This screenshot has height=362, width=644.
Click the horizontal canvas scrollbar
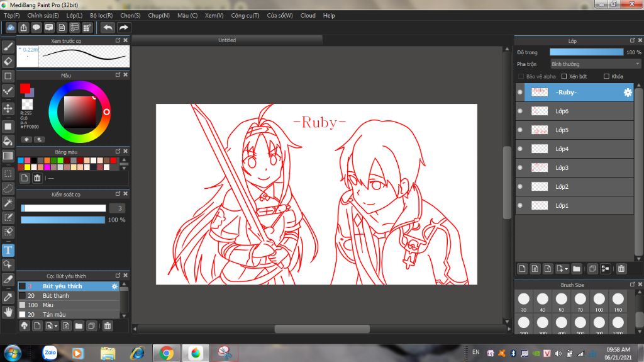tap(322, 329)
